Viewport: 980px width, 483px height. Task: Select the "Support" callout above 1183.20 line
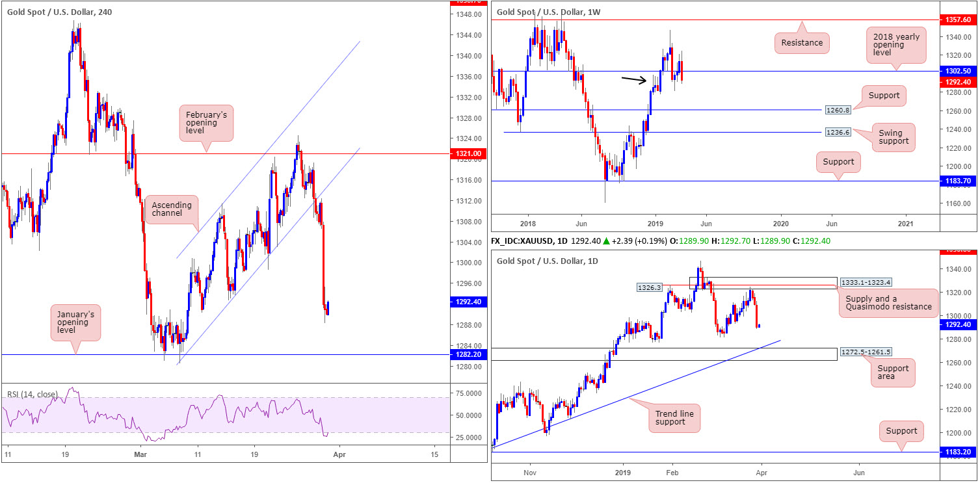tap(901, 431)
